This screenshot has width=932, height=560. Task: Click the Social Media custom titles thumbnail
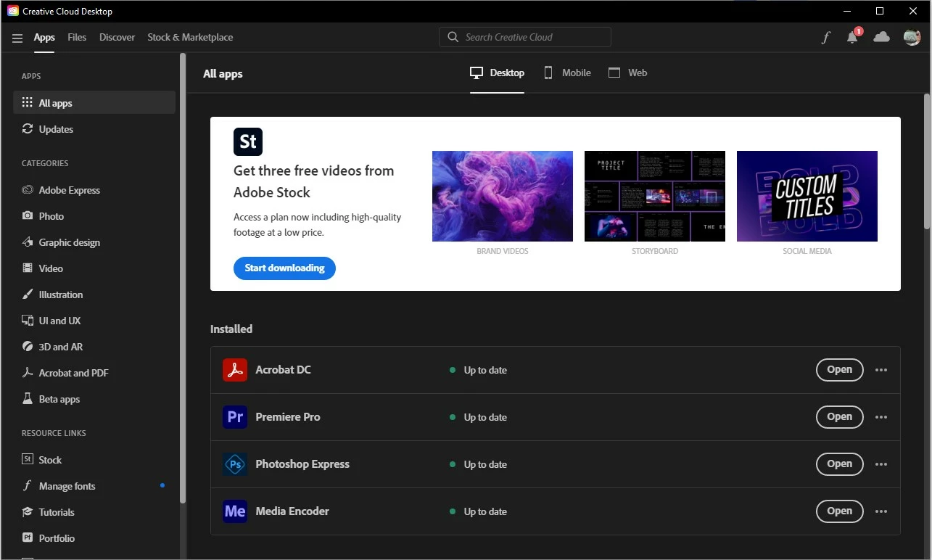point(807,196)
